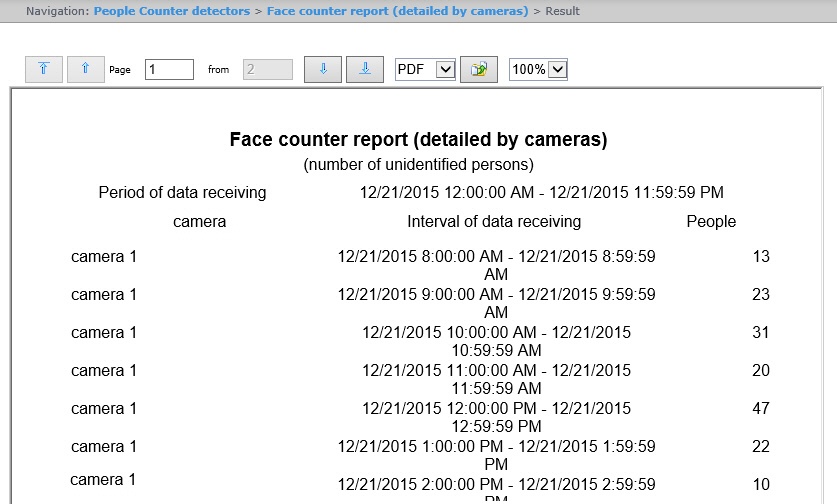The image size is (837, 504).
Task: Open Face counter report breadcrumb link
Action: click(x=397, y=11)
